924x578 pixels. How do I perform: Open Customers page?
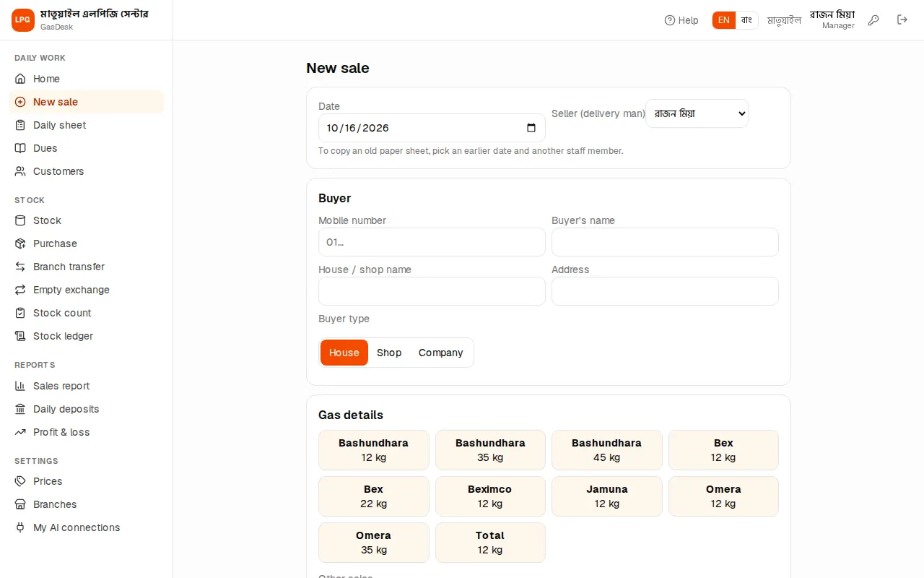(x=87, y=171)
